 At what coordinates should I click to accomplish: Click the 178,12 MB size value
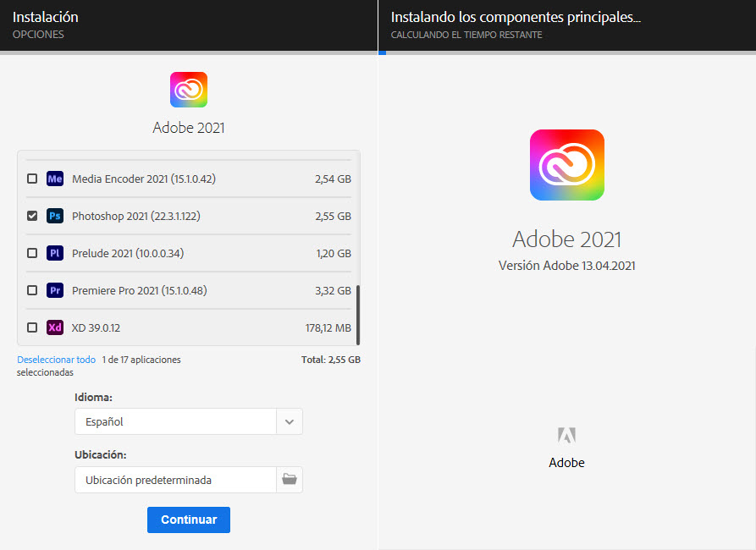pos(328,327)
